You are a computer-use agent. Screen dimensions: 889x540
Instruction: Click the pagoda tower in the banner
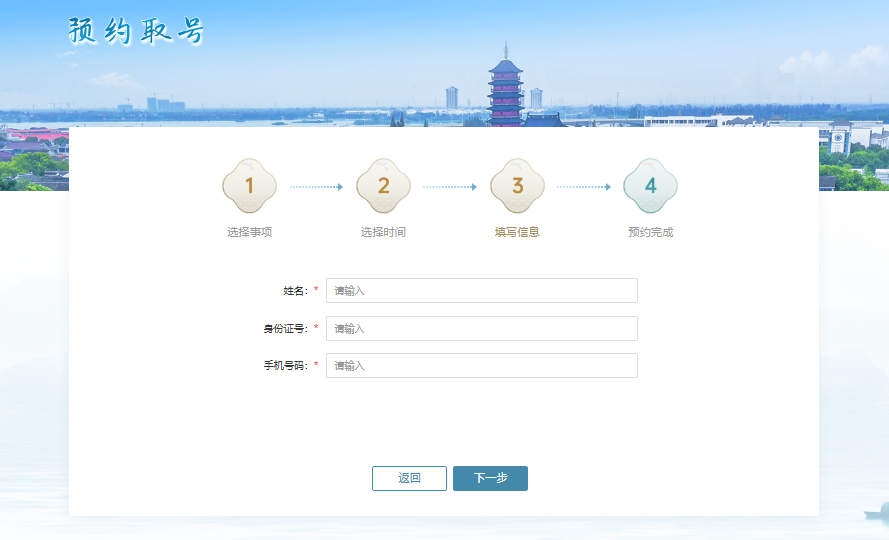[x=506, y=90]
